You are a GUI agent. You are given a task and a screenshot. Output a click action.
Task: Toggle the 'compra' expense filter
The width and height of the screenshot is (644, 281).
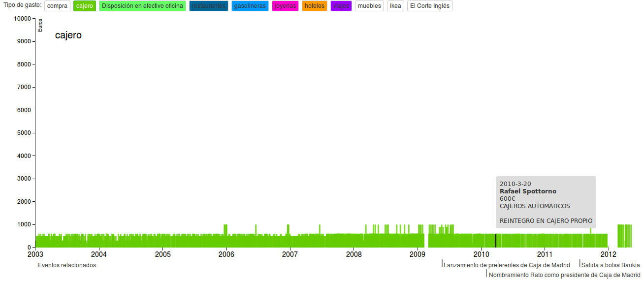point(57,6)
